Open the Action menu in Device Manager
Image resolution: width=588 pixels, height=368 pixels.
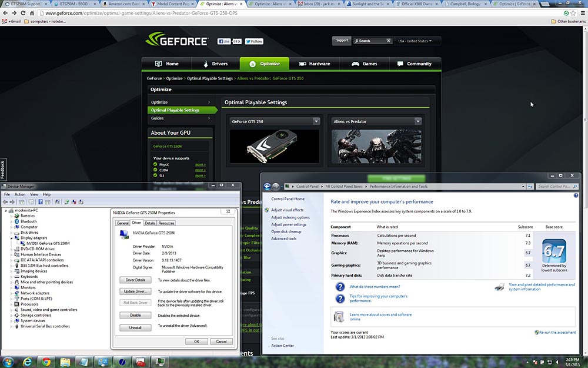click(x=20, y=194)
